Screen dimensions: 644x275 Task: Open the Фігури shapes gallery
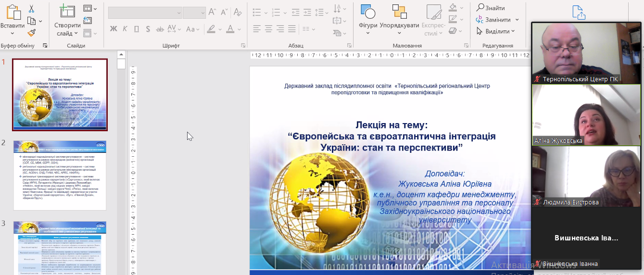(368, 20)
